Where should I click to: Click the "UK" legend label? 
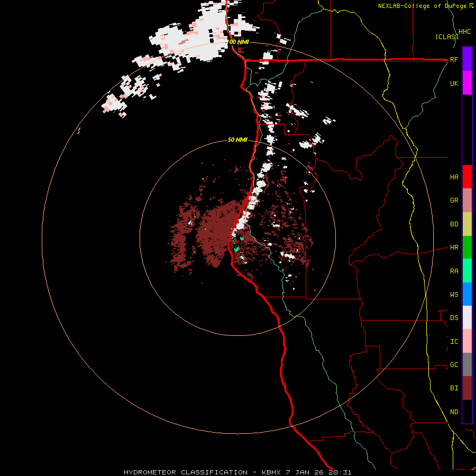454,83
